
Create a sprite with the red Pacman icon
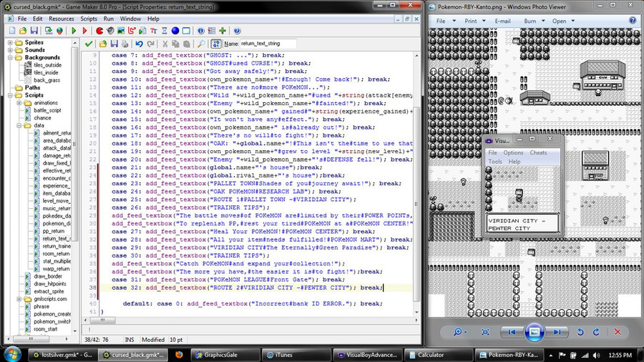point(99,31)
